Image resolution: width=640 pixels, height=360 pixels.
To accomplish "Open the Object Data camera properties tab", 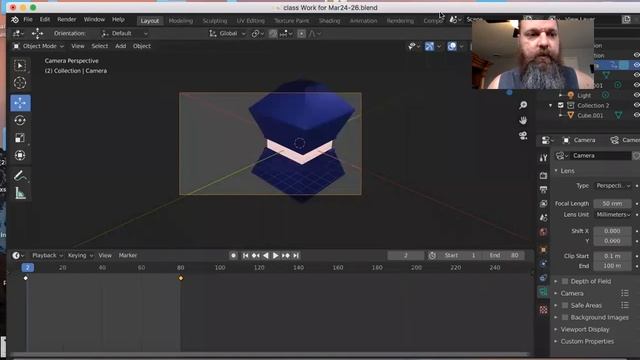I will tap(543, 292).
